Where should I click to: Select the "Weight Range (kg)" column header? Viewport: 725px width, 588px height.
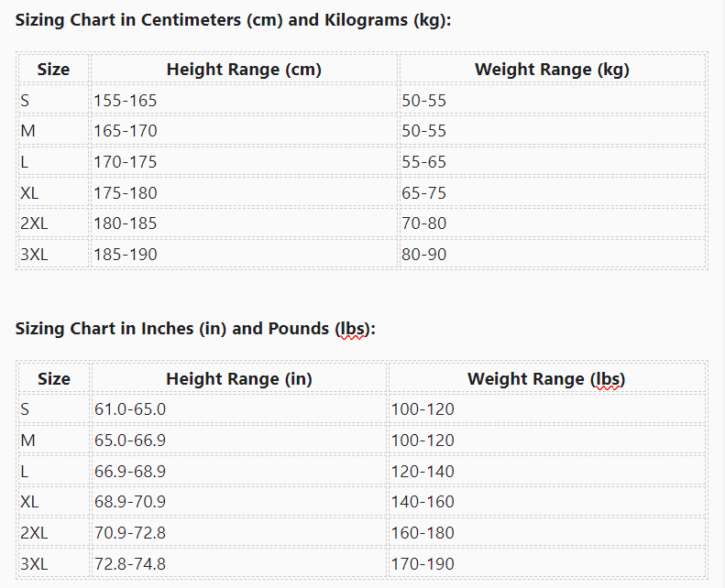click(552, 69)
